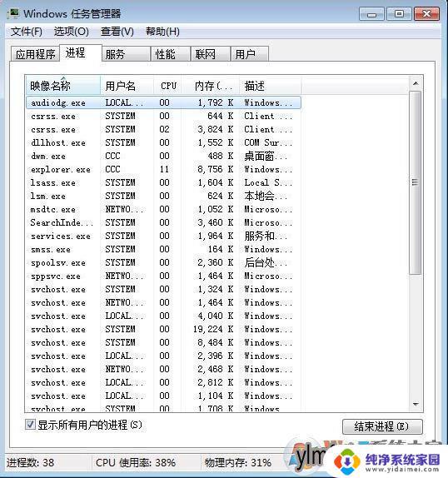Select svchost.exe row with 1,324 K
The height and width of the screenshot is (478, 448).
pos(163,289)
